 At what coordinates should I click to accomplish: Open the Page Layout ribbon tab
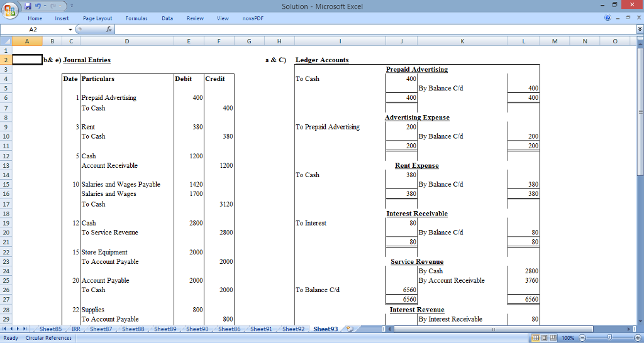[x=97, y=18]
